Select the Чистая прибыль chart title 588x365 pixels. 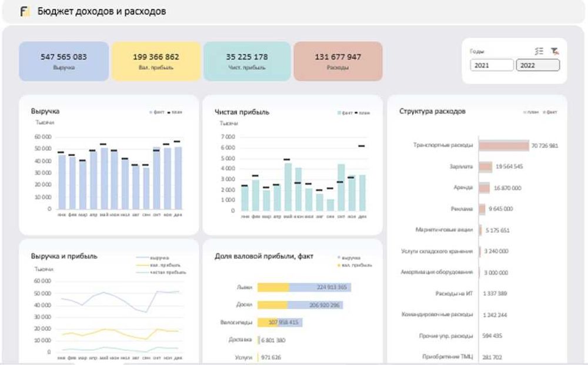click(242, 112)
